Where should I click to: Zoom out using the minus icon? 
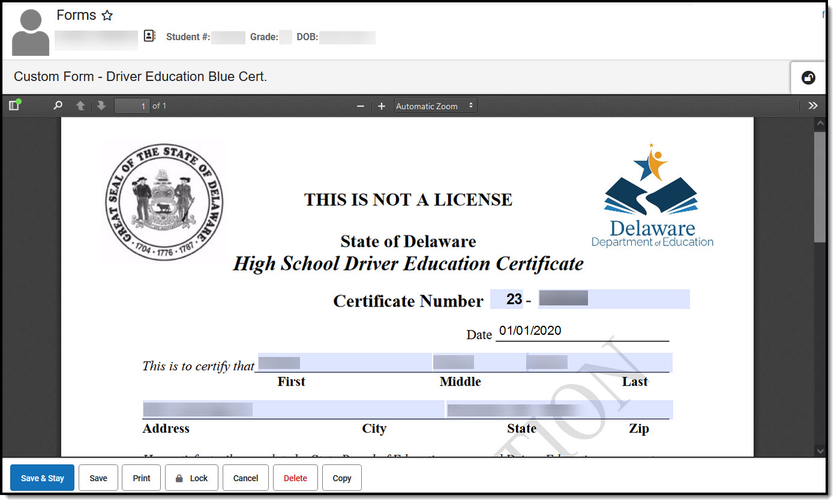coord(361,106)
